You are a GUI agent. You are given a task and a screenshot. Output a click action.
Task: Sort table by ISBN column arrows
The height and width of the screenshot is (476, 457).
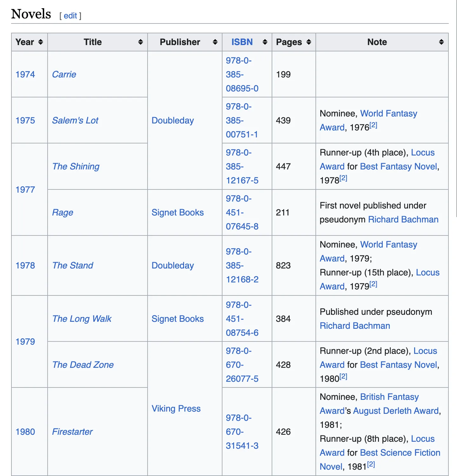point(265,42)
